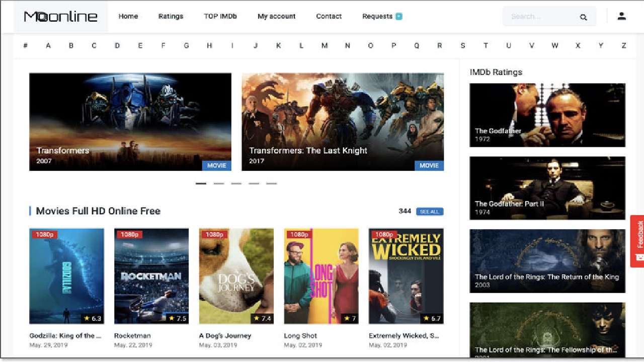Go to the Home menu item
The height and width of the screenshot is (362, 644).
[128, 16]
